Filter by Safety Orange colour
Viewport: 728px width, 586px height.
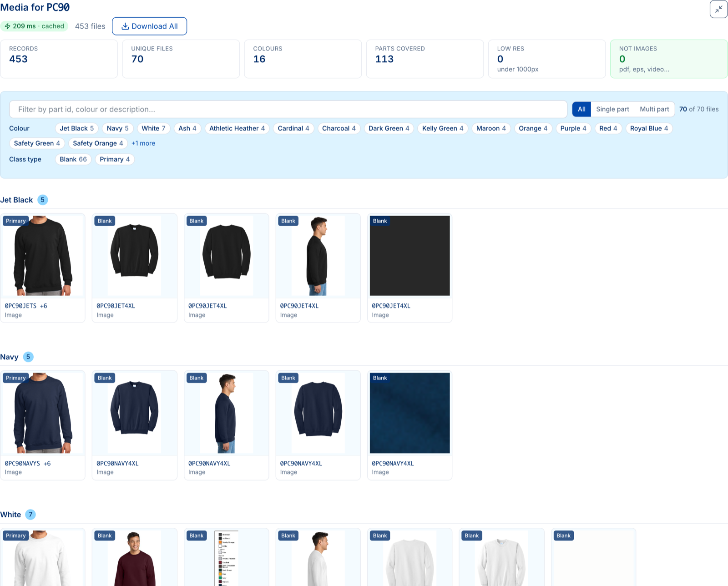pos(98,143)
